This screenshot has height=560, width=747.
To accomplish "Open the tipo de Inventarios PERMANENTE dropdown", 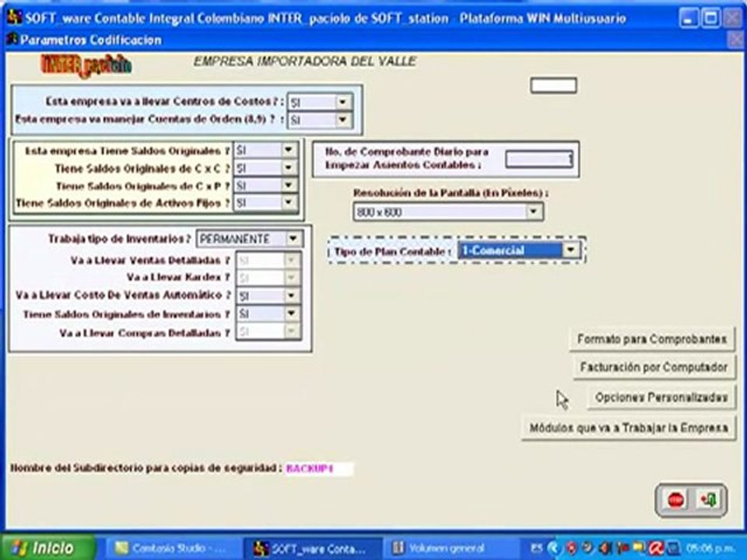I will click(293, 239).
